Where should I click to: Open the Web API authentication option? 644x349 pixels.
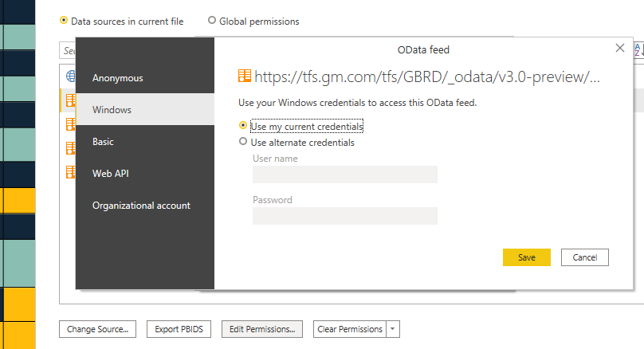tap(145, 173)
